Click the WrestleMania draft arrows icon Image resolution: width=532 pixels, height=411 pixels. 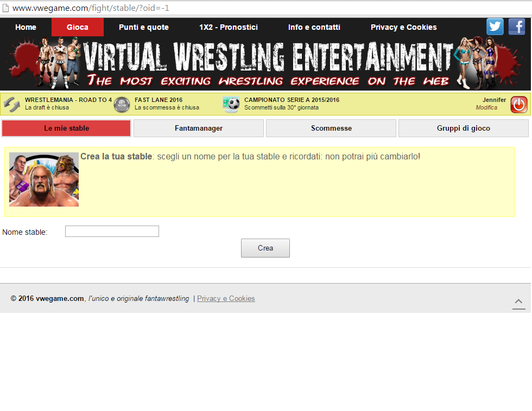tap(12, 104)
